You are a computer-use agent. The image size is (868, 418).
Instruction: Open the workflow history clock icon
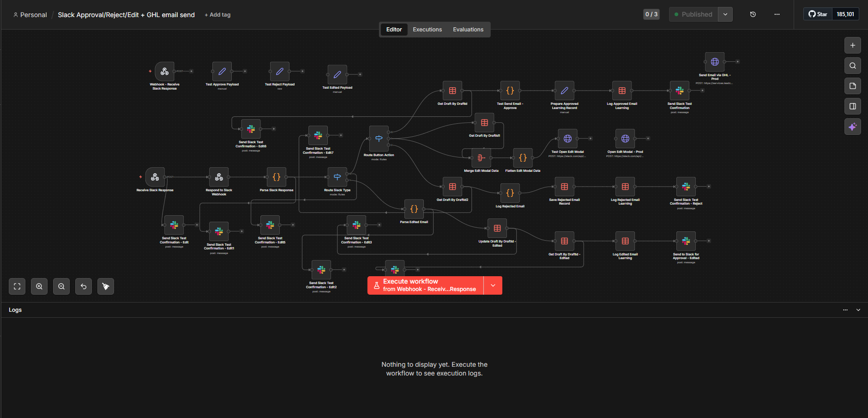pos(753,14)
